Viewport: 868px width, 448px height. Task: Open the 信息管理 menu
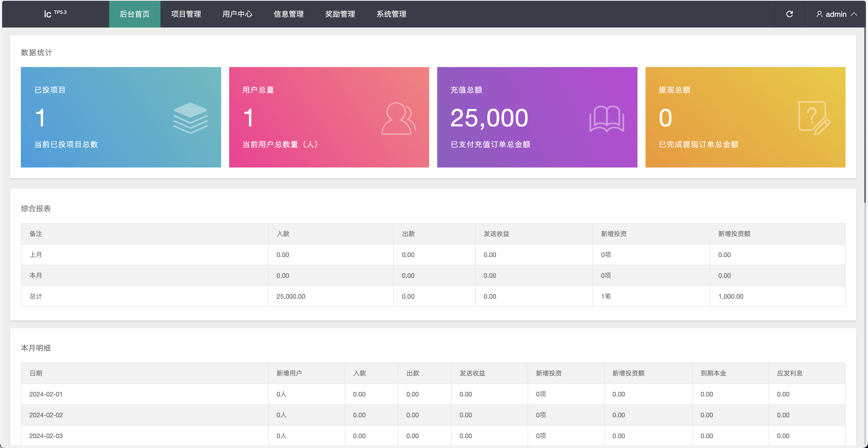point(289,14)
